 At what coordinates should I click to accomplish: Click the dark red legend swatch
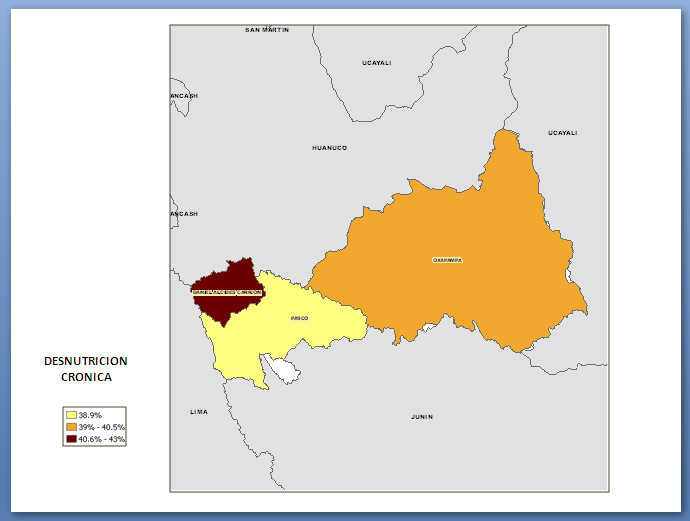(71, 439)
